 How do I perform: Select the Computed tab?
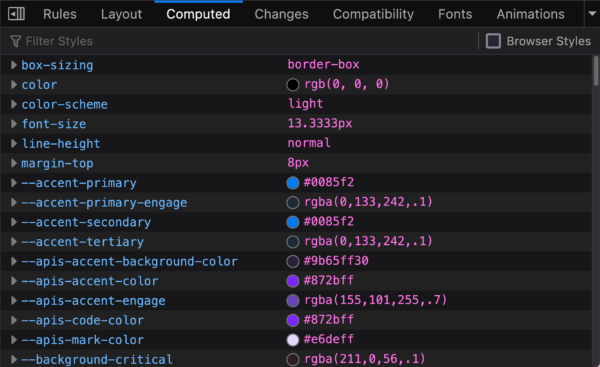pyautogui.click(x=198, y=14)
